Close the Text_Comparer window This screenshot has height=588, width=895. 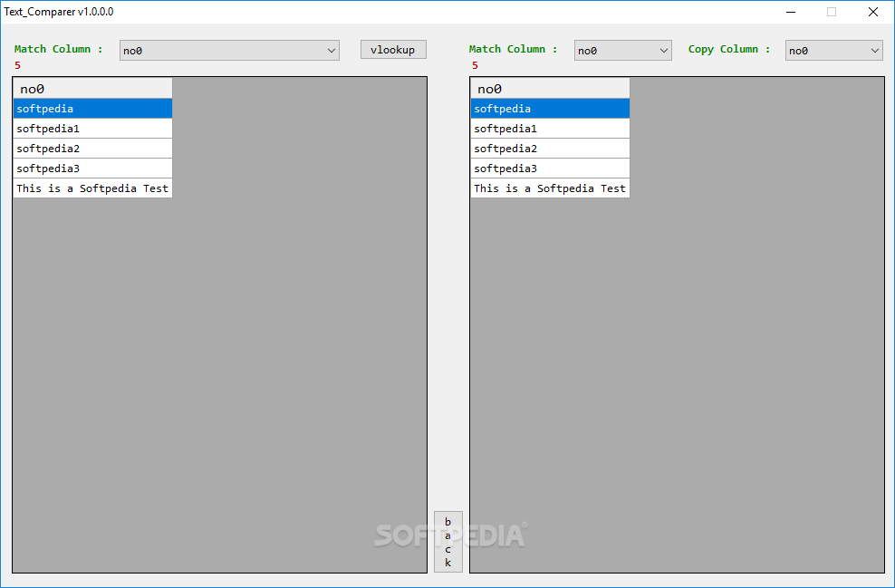872,12
